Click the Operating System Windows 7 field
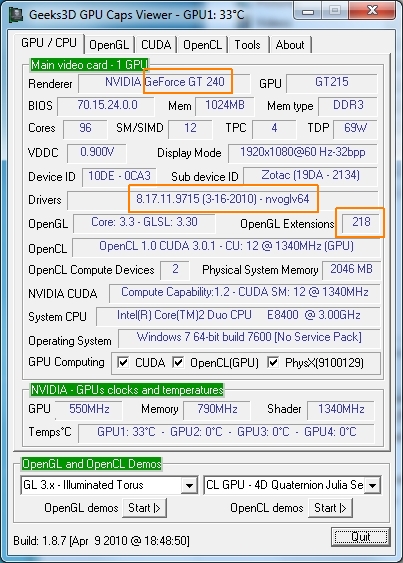403x563 pixels. pos(249,338)
